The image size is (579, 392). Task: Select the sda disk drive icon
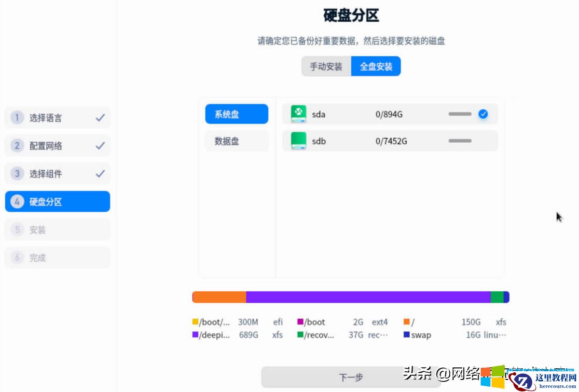[299, 114]
